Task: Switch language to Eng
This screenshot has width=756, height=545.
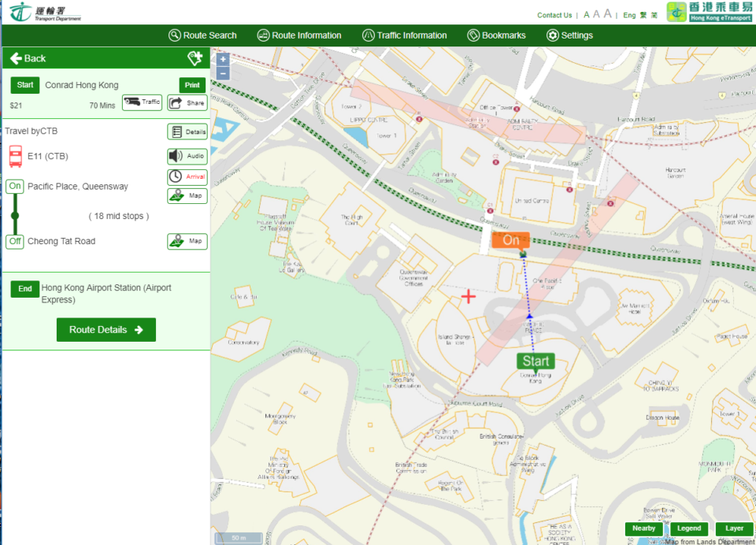Action: pyautogui.click(x=629, y=15)
